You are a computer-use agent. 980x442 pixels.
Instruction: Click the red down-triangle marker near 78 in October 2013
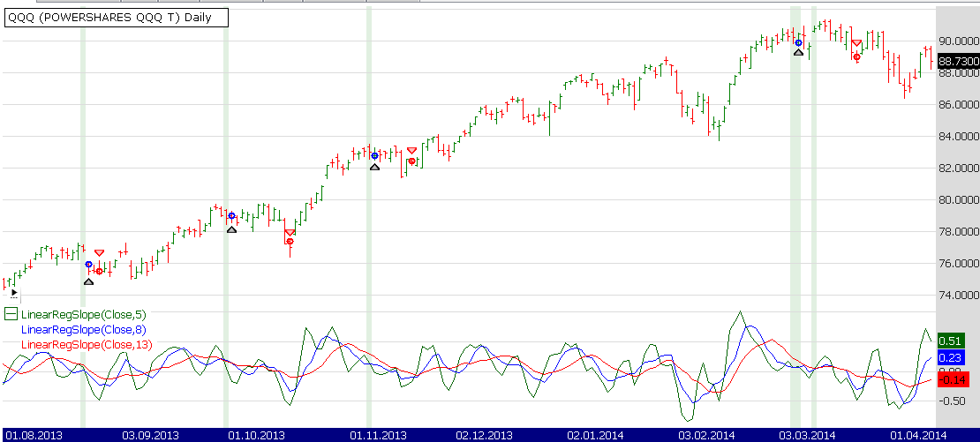pyautogui.click(x=290, y=232)
